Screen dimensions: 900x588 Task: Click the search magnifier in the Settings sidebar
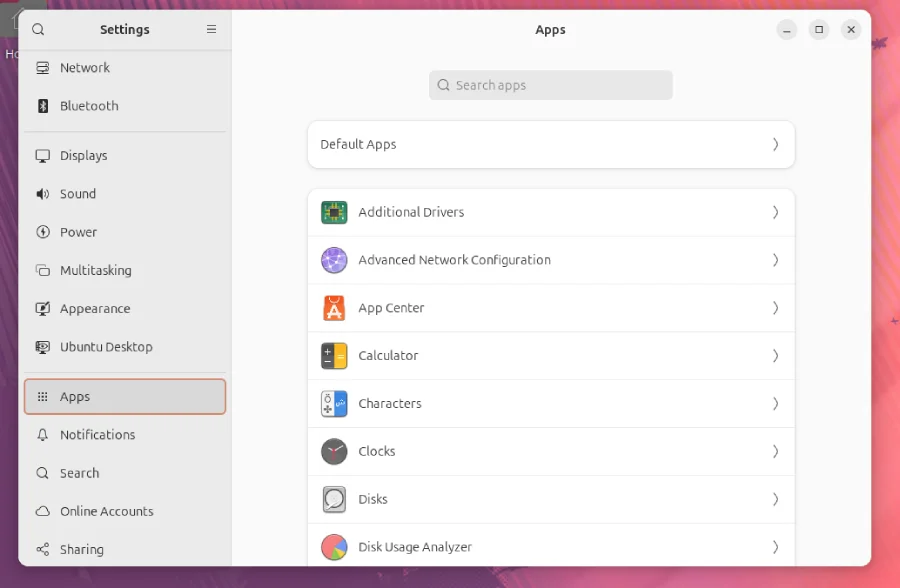point(38,30)
